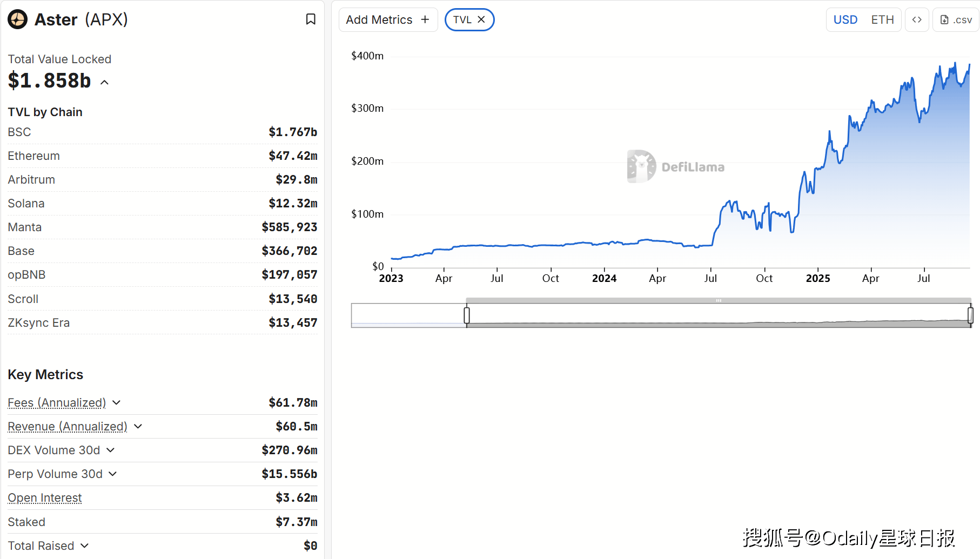Expand the Perp Volume 30d dropdown
The height and width of the screenshot is (559, 980).
pos(113,474)
